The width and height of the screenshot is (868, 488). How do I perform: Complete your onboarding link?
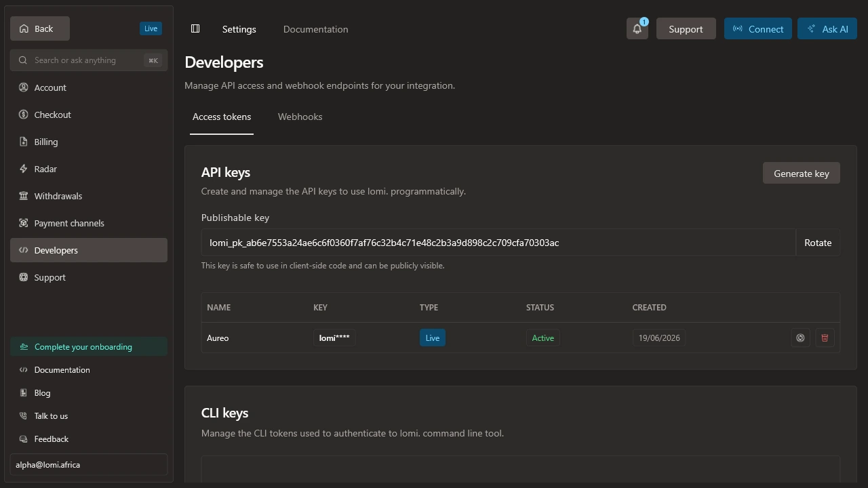pos(89,346)
